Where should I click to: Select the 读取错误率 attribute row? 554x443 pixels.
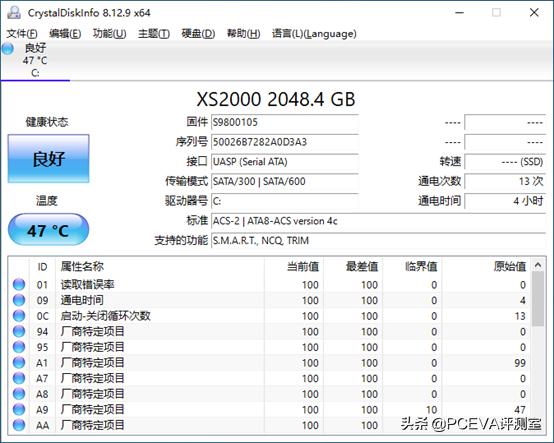(271, 284)
